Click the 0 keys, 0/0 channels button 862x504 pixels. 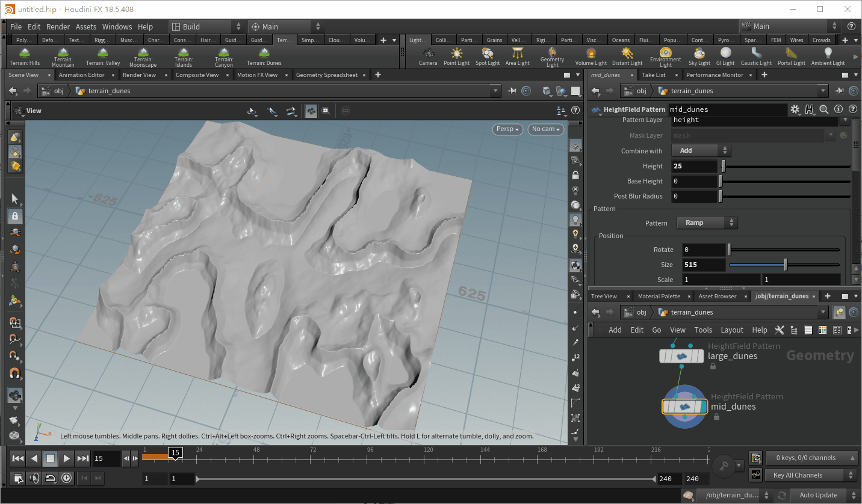(x=811, y=458)
